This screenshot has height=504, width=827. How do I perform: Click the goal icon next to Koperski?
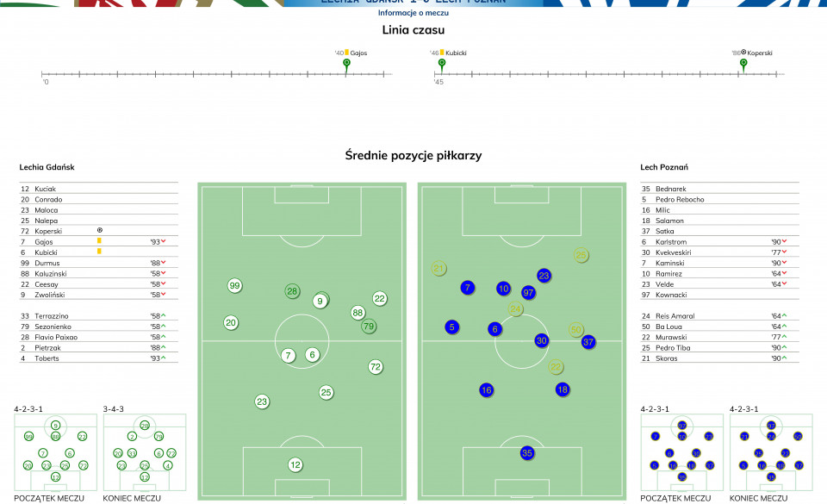click(100, 230)
